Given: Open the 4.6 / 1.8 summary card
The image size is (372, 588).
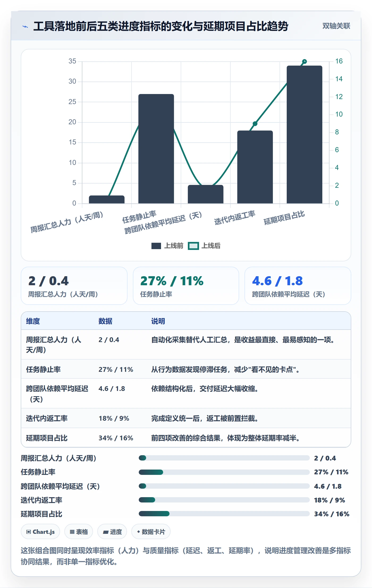Looking at the screenshot, I should (x=298, y=286).
